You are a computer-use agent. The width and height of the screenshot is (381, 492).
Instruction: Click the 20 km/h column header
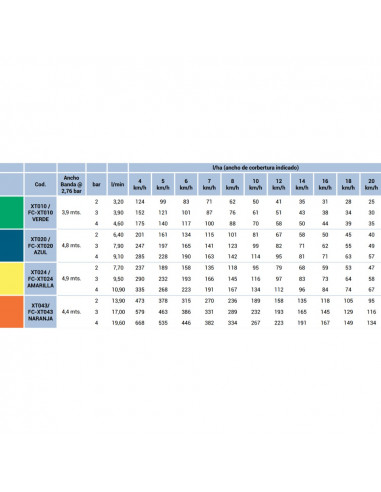pyautogui.click(x=371, y=184)
